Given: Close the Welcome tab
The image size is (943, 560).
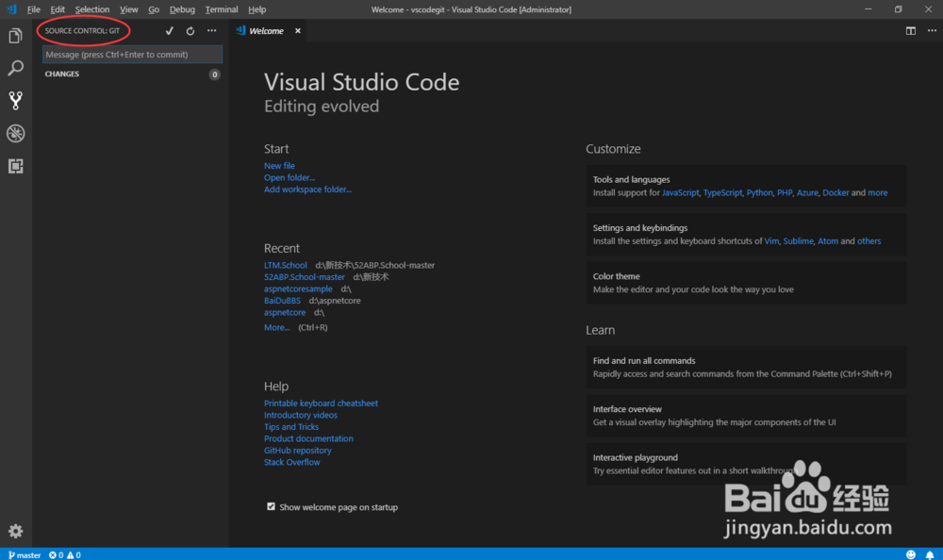Looking at the screenshot, I should 298,31.
